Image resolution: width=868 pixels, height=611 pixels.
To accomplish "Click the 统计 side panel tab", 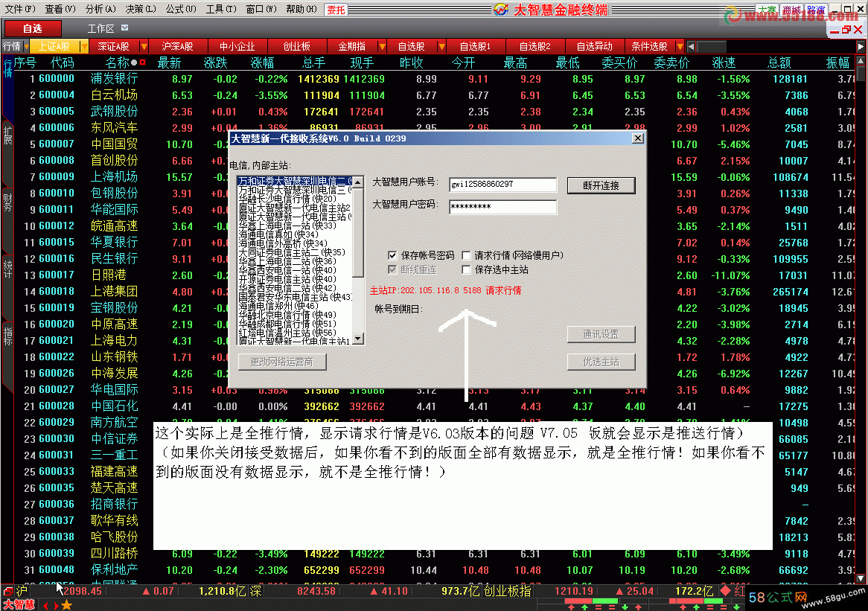I will tap(7, 269).
